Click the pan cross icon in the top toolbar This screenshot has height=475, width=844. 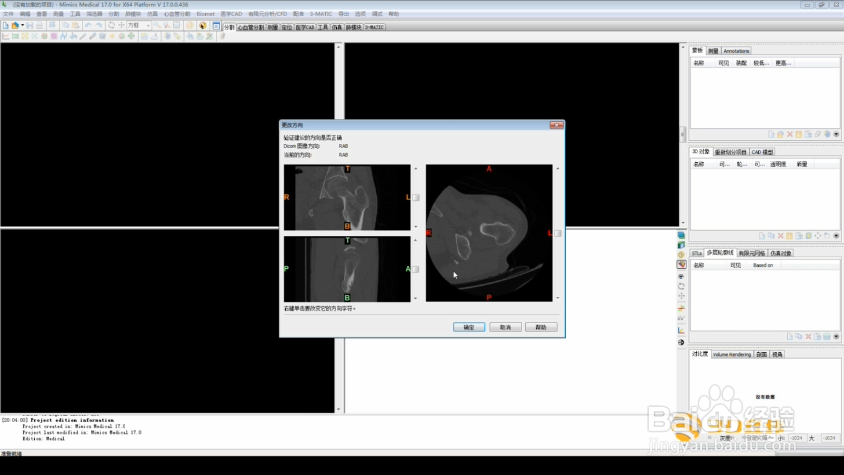pyautogui.click(x=121, y=25)
